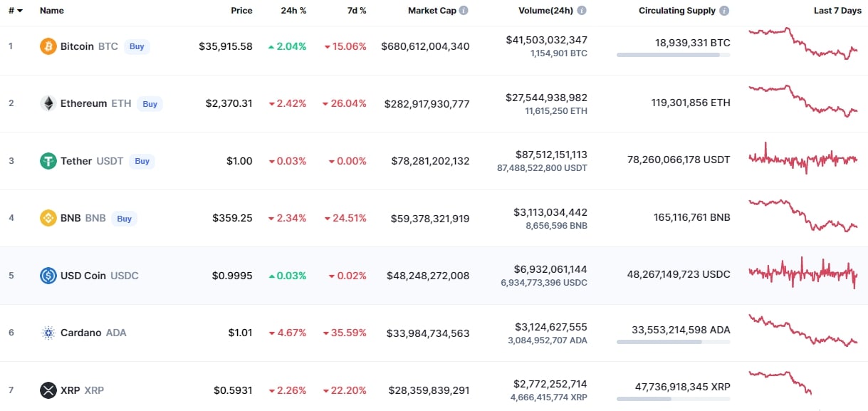Click Ethereum price $2,370.31
Screen dimensions: 868x411
[x=229, y=103]
